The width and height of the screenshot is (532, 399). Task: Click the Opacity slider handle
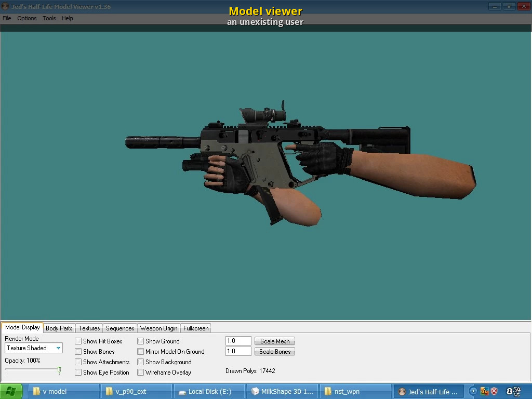tap(59, 370)
